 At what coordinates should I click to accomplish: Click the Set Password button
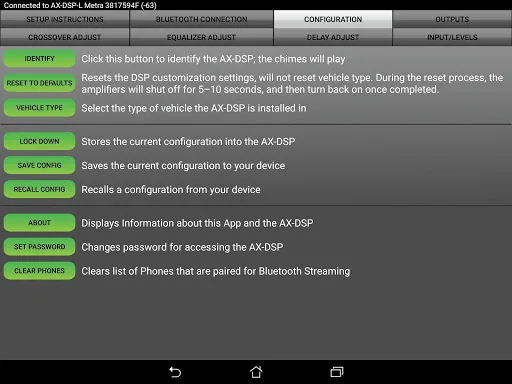[x=39, y=247]
